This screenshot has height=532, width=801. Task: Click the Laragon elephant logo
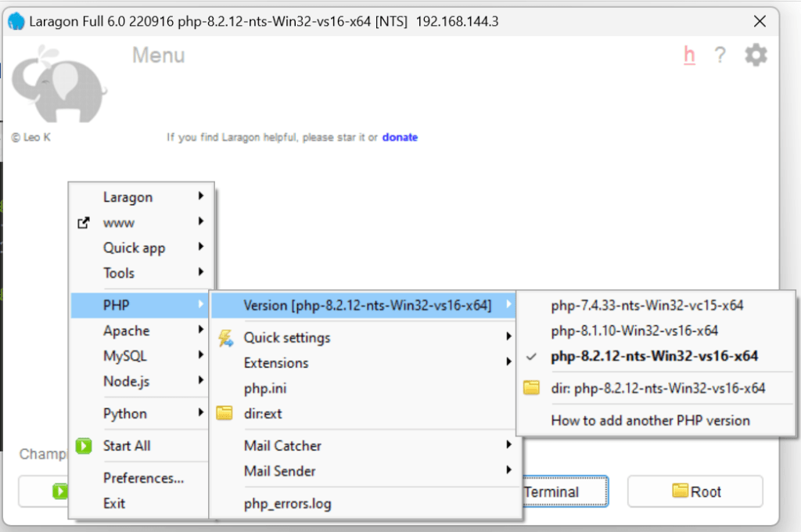tap(59, 84)
